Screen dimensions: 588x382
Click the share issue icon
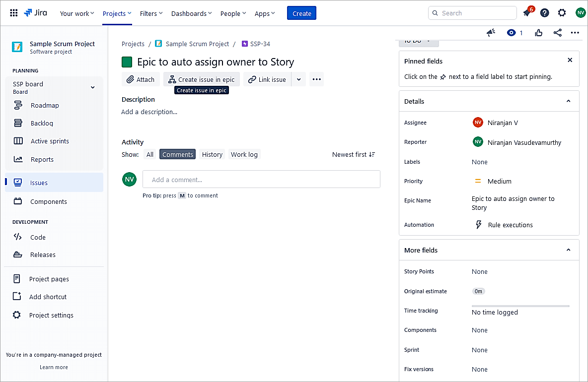click(558, 33)
